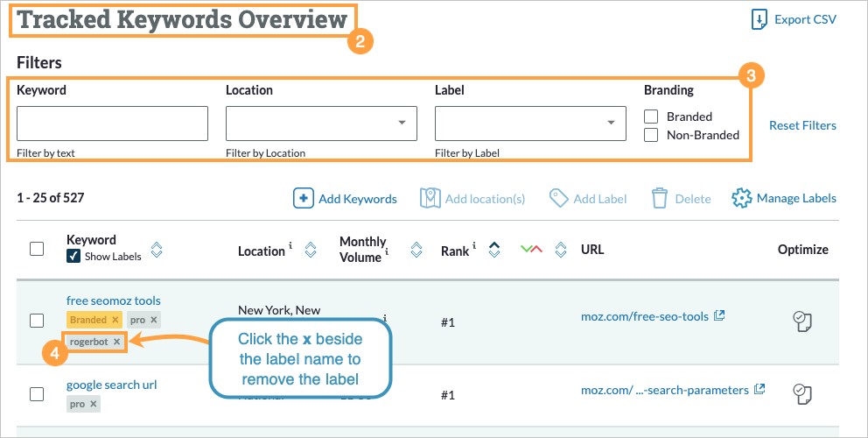Click the Manage Labels gear icon
The width and height of the screenshot is (868, 438).
point(742,199)
